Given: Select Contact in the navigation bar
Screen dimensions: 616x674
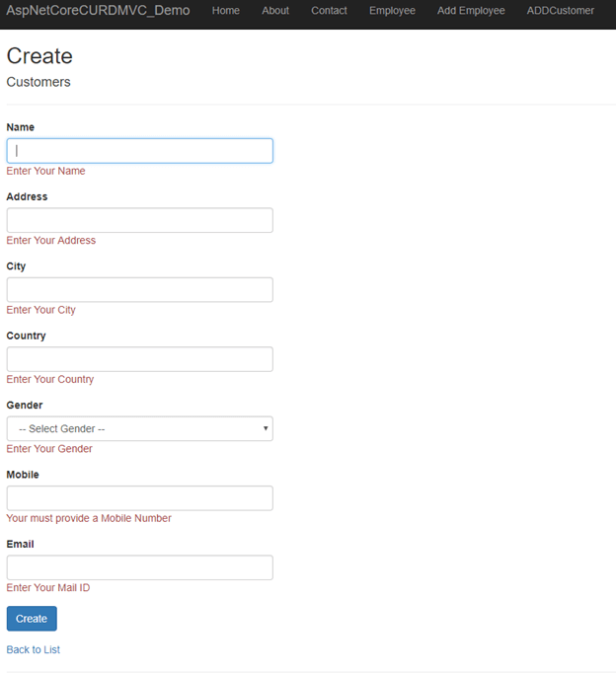Looking at the screenshot, I should 329,11.
